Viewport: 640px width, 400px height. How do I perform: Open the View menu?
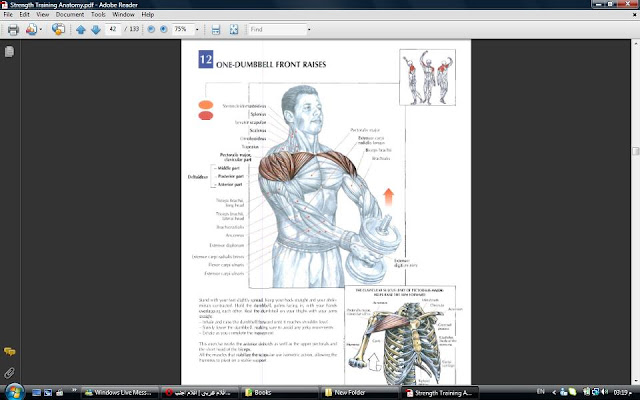tap(42, 14)
